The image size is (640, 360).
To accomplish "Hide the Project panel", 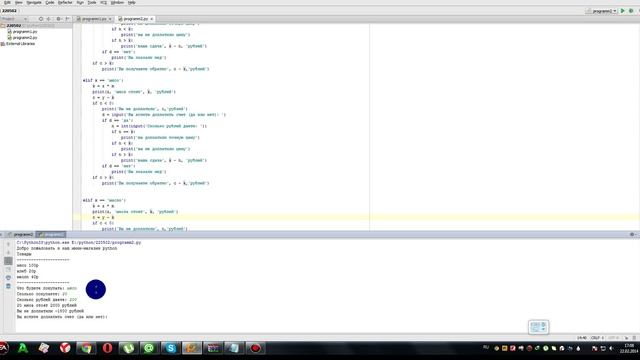I will [67, 19].
